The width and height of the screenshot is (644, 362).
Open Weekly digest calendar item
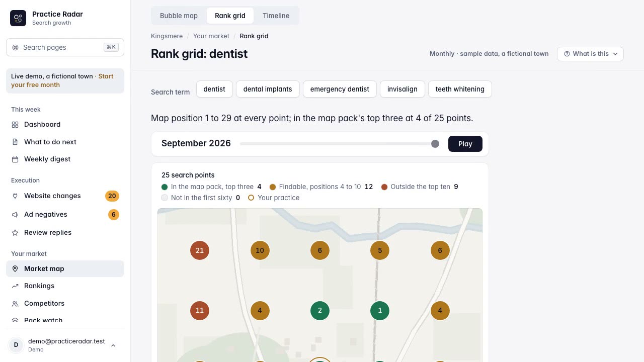pyautogui.click(x=65, y=159)
